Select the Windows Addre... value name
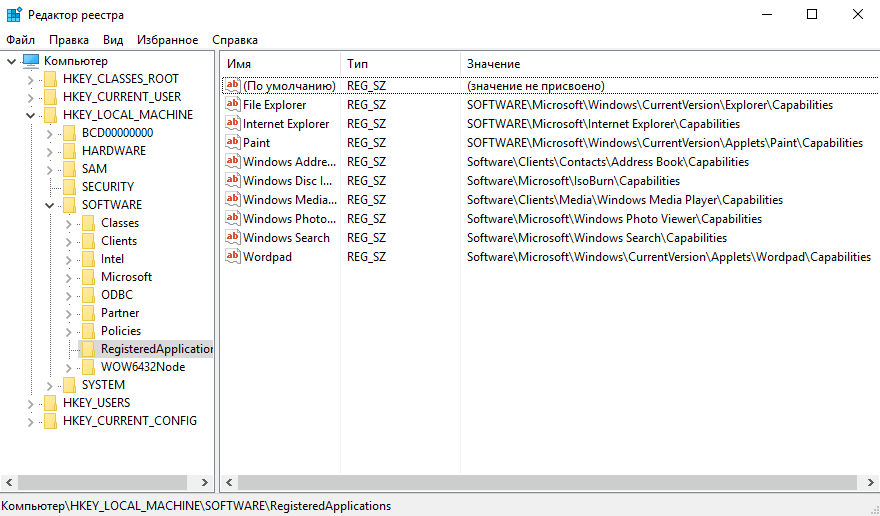 pos(289,162)
